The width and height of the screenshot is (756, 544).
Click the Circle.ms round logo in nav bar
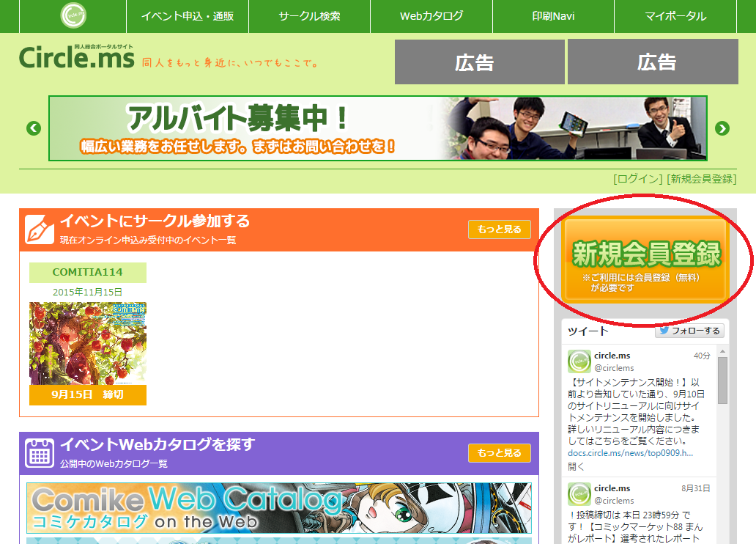tap(73, 15)
